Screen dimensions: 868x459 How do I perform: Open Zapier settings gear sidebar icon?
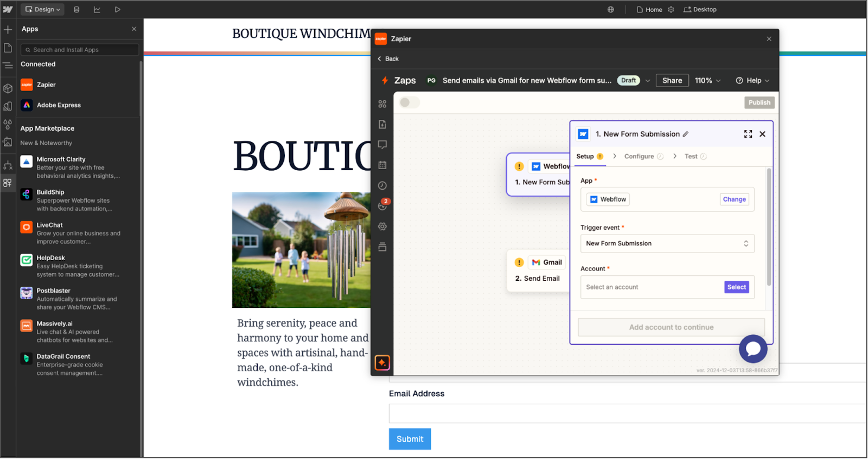click(382, 227)
